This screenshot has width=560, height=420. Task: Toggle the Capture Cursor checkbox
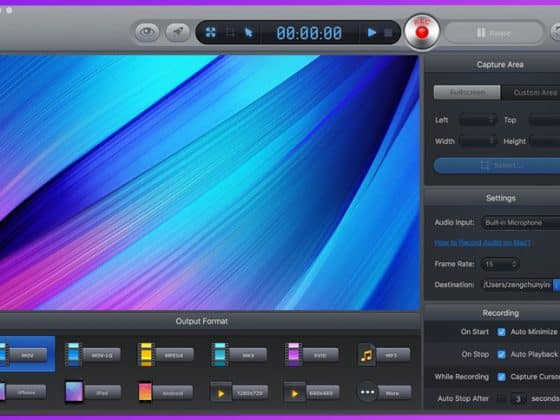coord(501,377)
